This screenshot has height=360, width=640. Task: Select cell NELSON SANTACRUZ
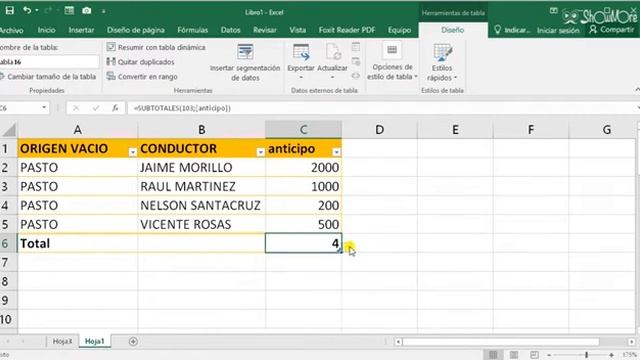click(x=202, y=205)
